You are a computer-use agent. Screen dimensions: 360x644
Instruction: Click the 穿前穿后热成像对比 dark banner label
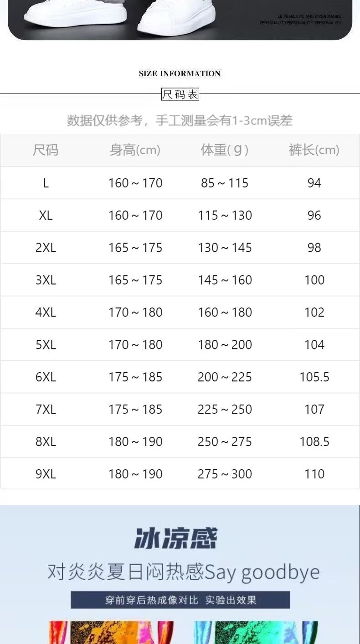point(180,600)
